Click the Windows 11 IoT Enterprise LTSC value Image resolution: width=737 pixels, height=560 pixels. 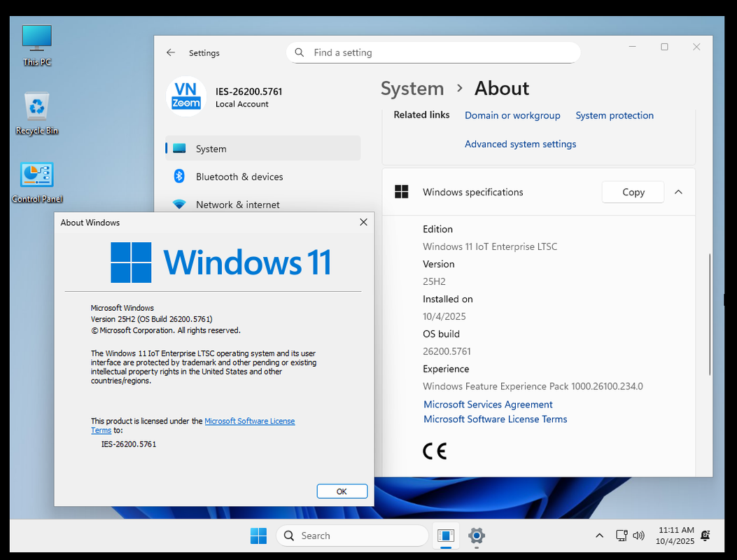click(x=490, y=246)
